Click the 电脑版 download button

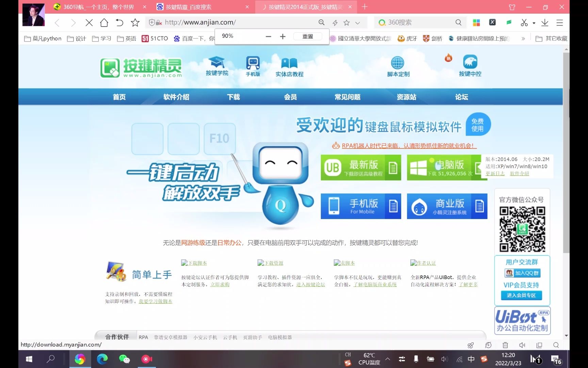coord(444,168)
